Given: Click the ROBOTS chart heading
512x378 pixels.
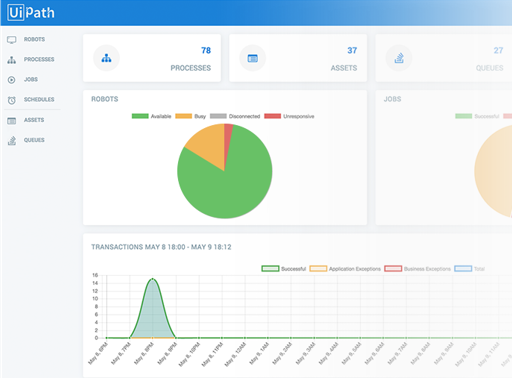Looking at the screenshot, I should [x=105, y=99].
